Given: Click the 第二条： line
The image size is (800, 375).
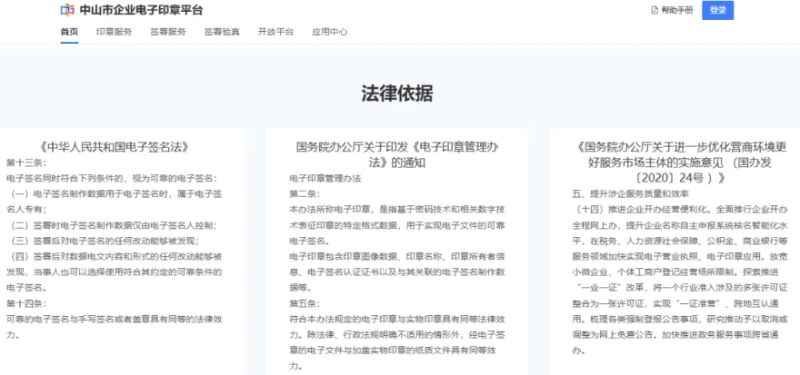Looking at the screenshot, I should [x=305, y=194].
